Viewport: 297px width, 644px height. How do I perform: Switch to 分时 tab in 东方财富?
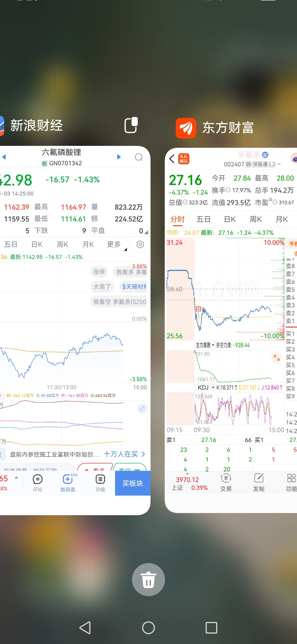pos(177,219)
